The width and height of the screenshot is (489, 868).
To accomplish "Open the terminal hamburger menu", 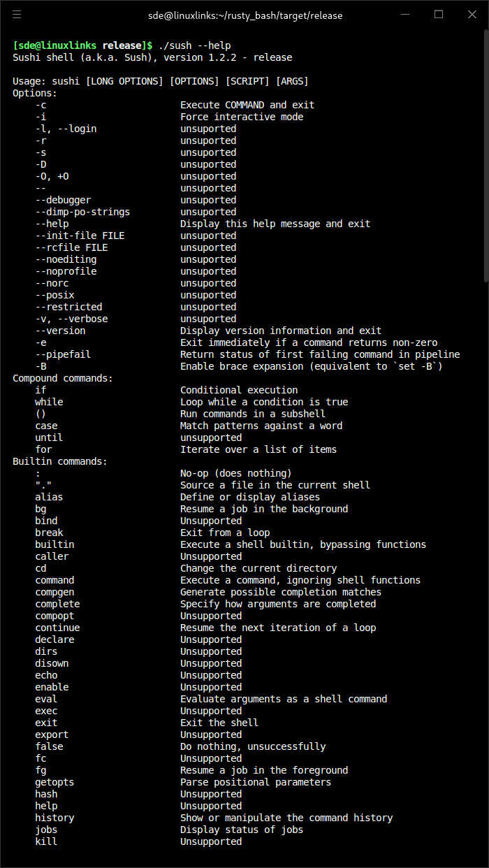I will click(17, 15).
